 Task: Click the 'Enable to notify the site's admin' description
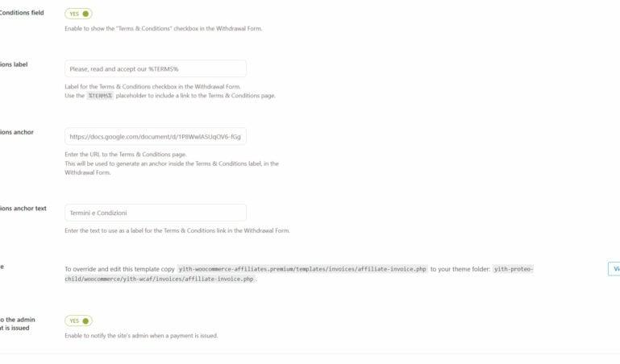141,336
